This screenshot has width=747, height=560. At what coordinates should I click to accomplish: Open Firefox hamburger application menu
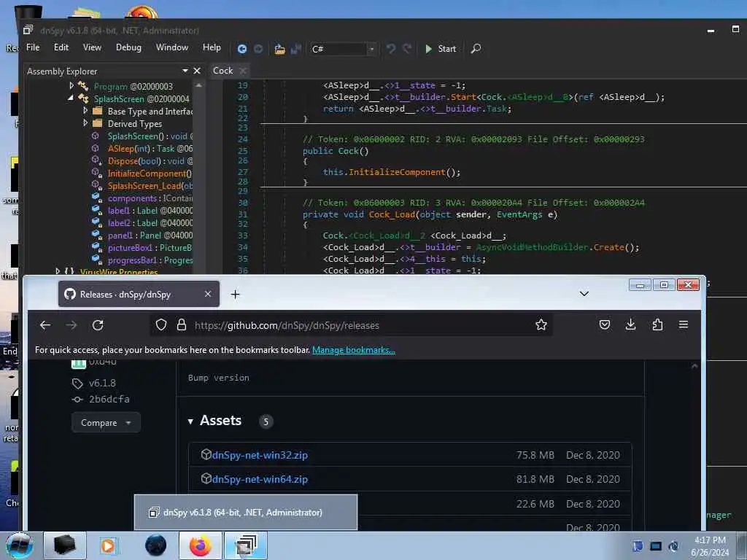pos(683,324)
